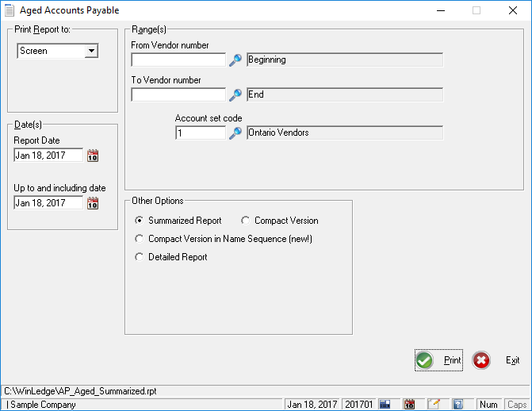
Task: Click the From Vendor number lookup magnifier
Action: (x=235, y=60)
